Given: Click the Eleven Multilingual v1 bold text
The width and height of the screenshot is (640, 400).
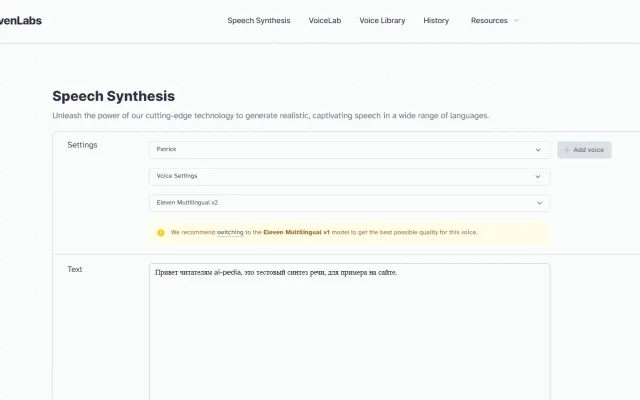Looking at the screenshot, I should [296, 232].
